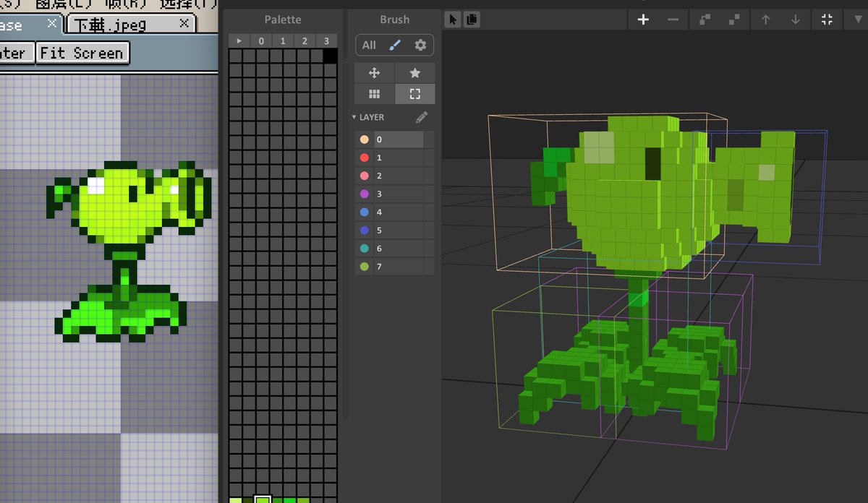Pick the black swatch in palette

pos(330,56)
